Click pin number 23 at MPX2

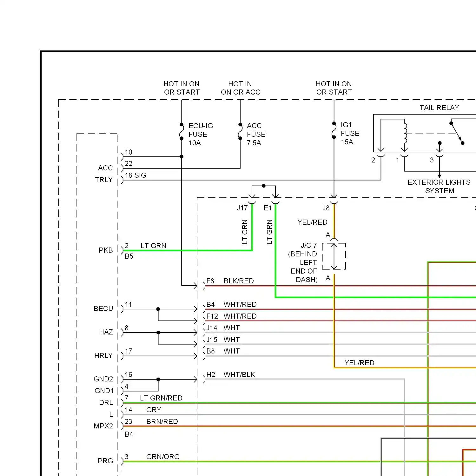129,421
